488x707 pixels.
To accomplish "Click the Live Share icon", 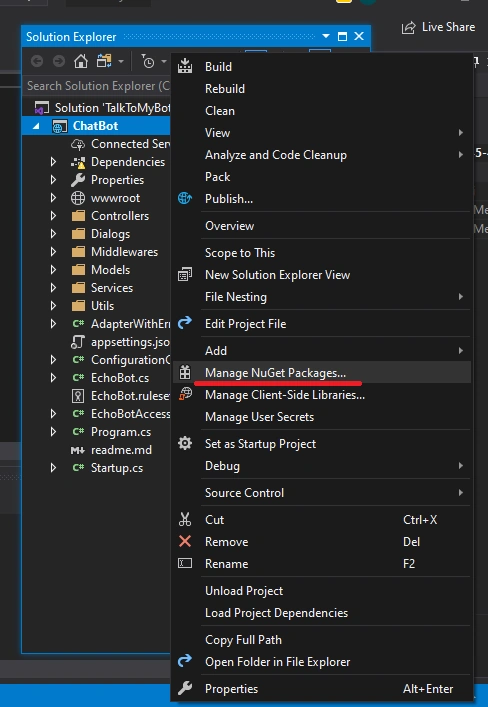I will [x=408, y=28].
